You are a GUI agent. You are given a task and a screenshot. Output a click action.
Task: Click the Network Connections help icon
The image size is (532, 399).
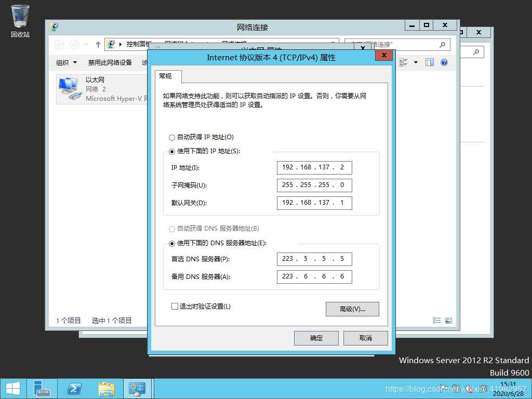tap(444, 62)
